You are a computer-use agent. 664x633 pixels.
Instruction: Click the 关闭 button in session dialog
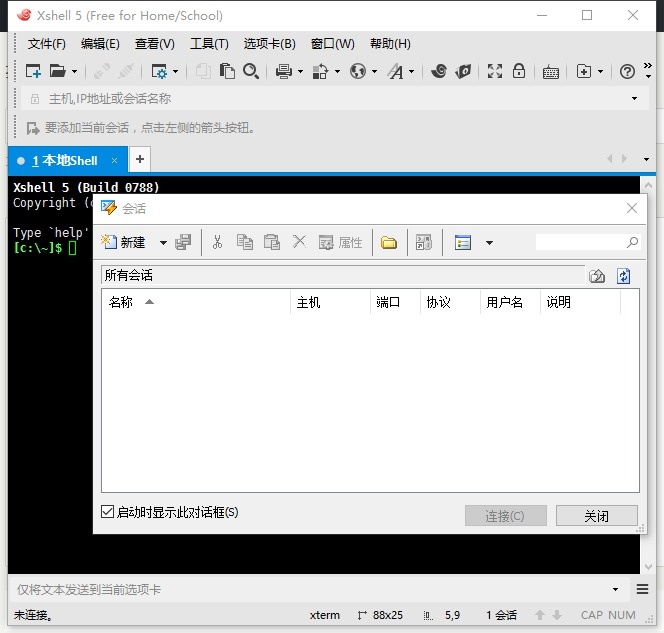coord(596,515)
